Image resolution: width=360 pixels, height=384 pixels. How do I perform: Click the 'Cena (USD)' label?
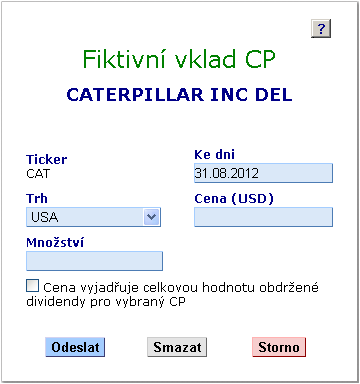(x=234, y=199)
